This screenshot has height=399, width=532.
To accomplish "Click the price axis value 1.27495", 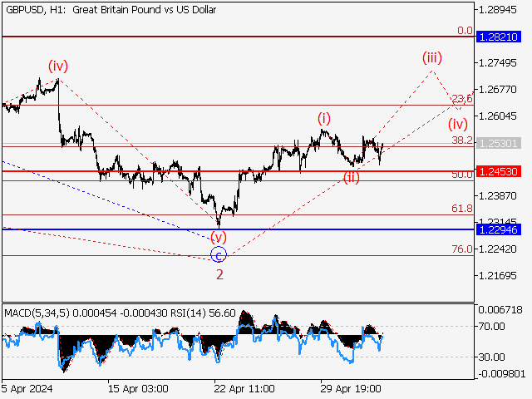I will [x=497, y=63].
